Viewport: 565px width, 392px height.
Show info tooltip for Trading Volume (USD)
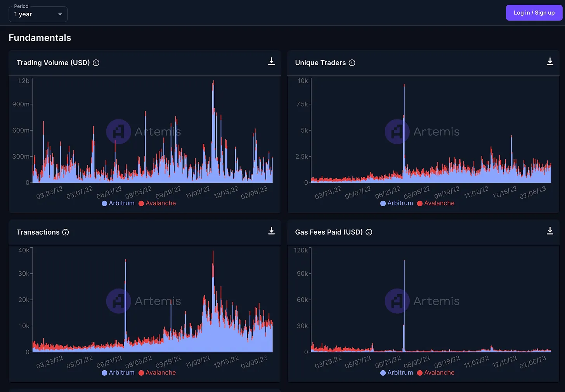point(96,63)
